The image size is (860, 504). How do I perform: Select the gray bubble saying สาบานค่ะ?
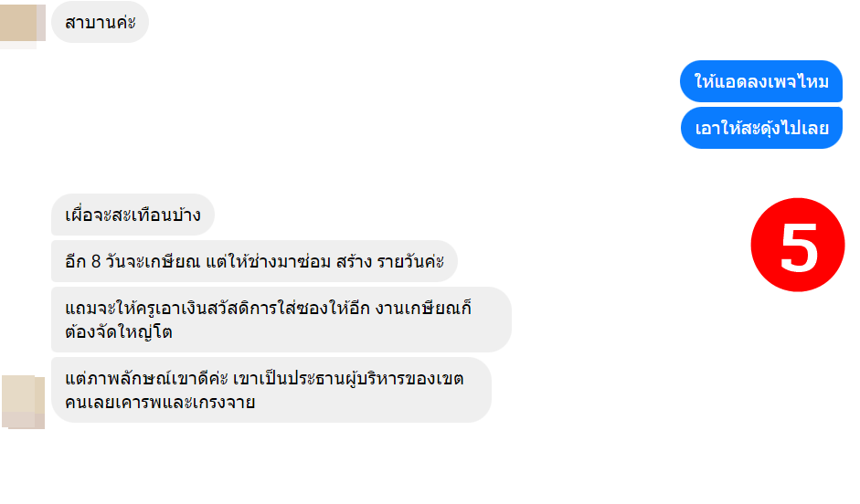[100, 22]
